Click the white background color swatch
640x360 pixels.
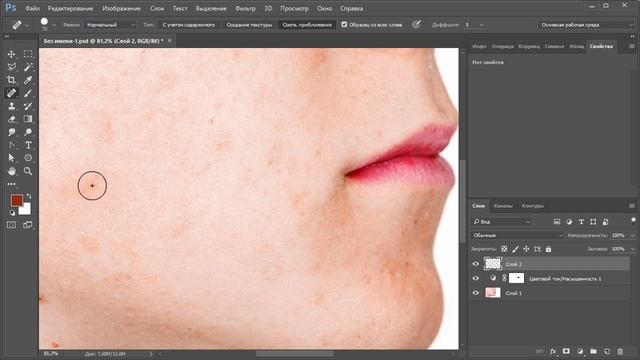point(26,210)
